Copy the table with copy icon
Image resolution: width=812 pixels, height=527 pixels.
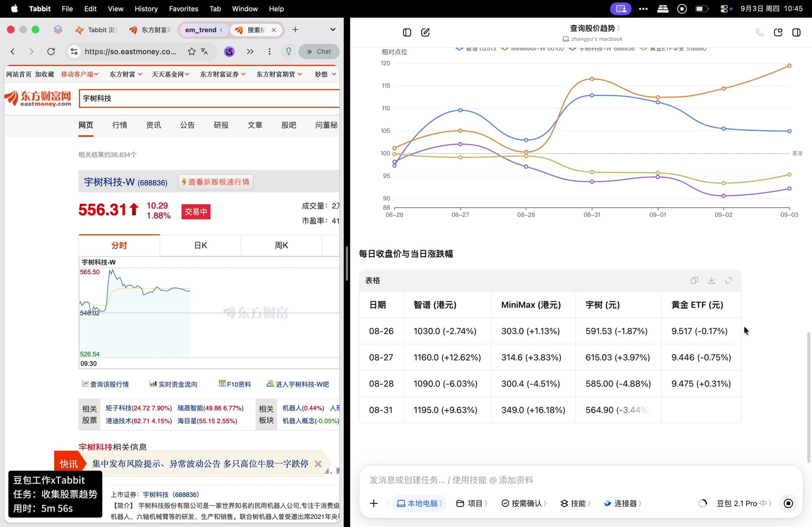694,280
